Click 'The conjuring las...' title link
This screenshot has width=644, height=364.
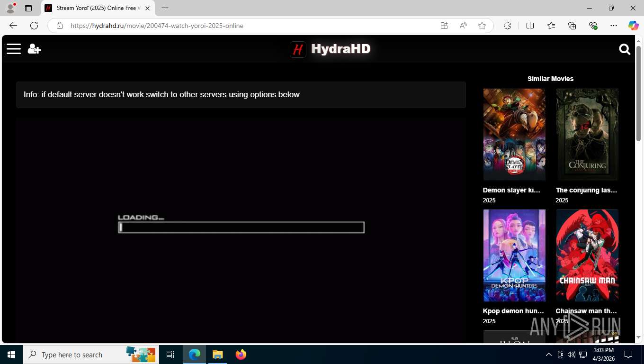586,190
